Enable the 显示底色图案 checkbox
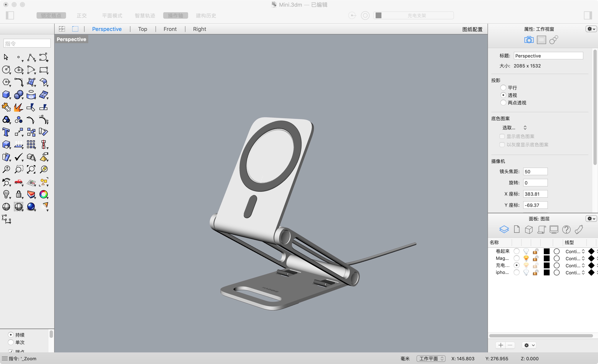This screenshot has height=364, width=598. [502, 136]
